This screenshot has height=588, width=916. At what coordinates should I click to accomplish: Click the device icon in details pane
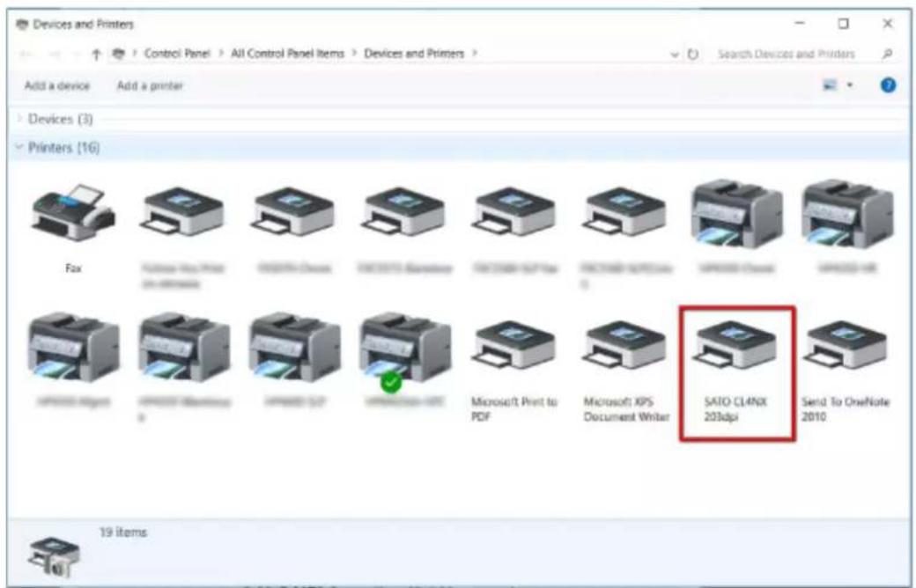[x=54, y=556]
